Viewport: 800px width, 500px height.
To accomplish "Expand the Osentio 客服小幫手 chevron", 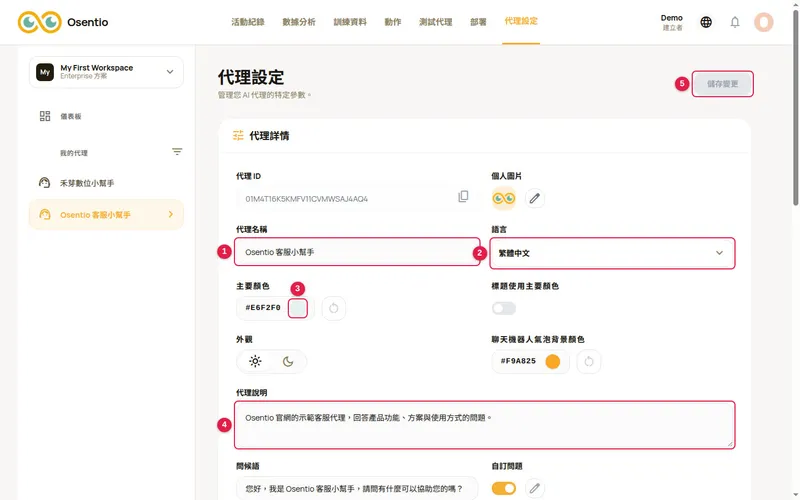I will coord(170,214).
